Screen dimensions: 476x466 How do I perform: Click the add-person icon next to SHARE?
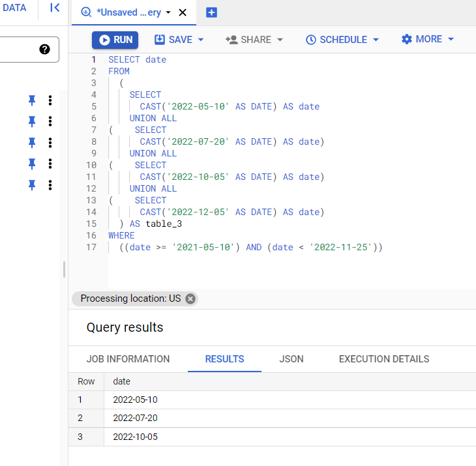pyautogui.click(x=231, y=40)
